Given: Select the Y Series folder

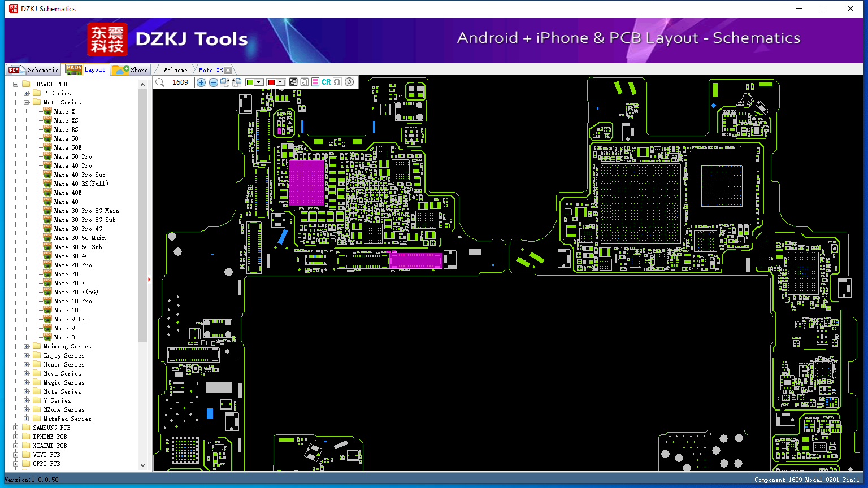Looking at the screenshot, I should [57, 400].
